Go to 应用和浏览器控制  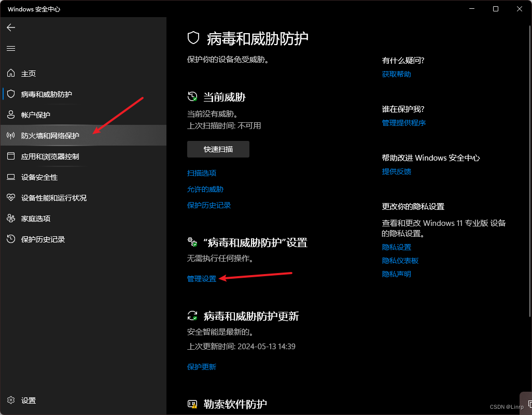tap(83, 156)
